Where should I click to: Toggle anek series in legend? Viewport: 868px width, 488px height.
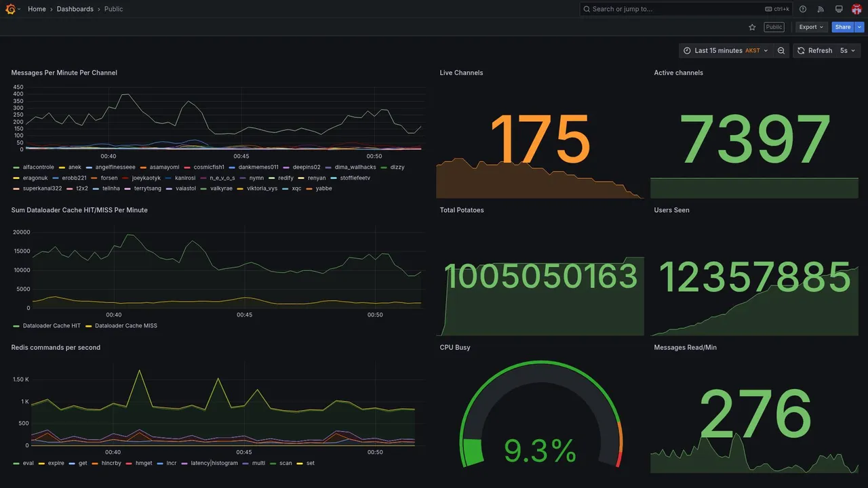point(75,167)
